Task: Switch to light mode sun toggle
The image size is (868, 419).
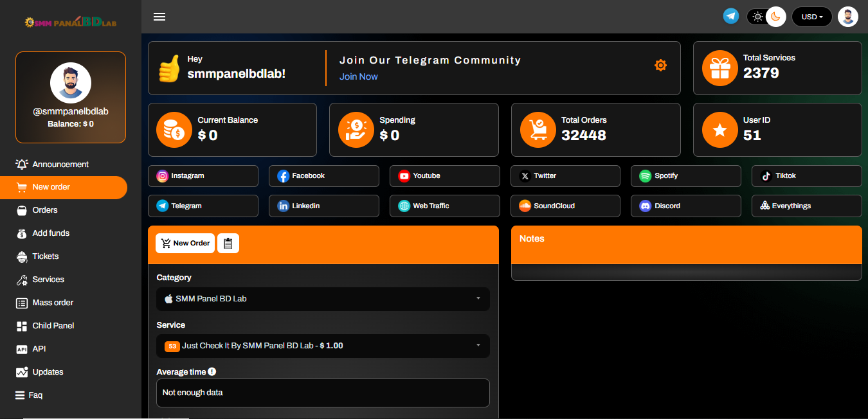Action: coord(757,17)
